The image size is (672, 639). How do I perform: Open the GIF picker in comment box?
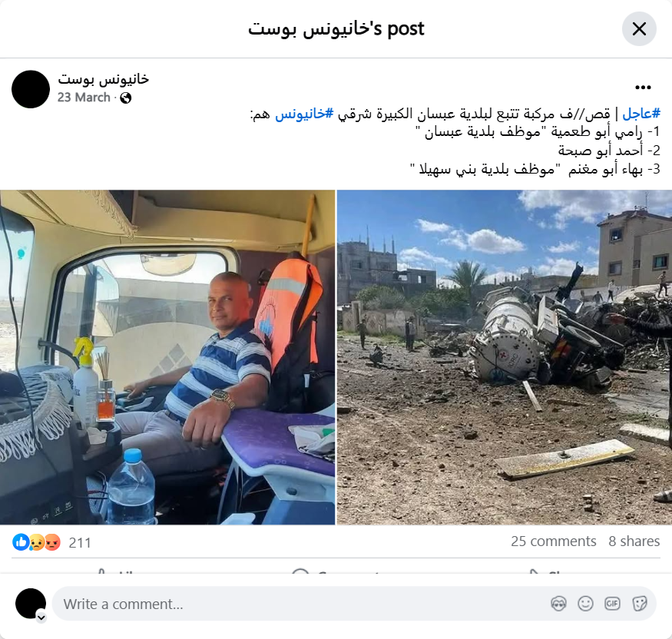(612, 604)
